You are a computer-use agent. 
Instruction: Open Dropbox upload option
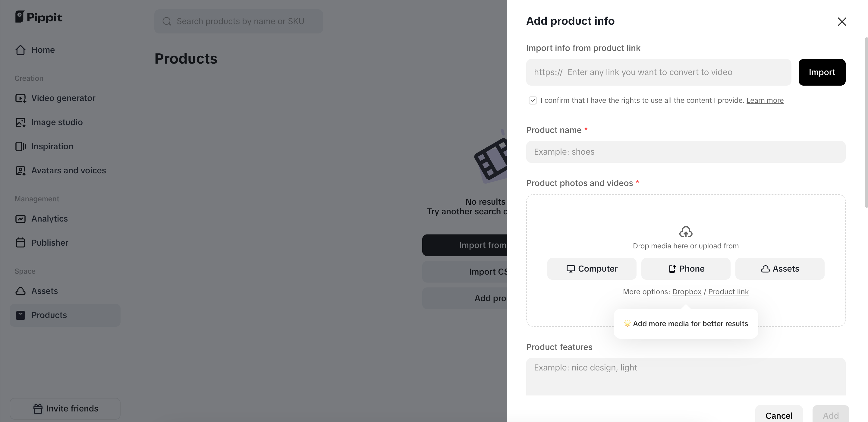point(687,291)
